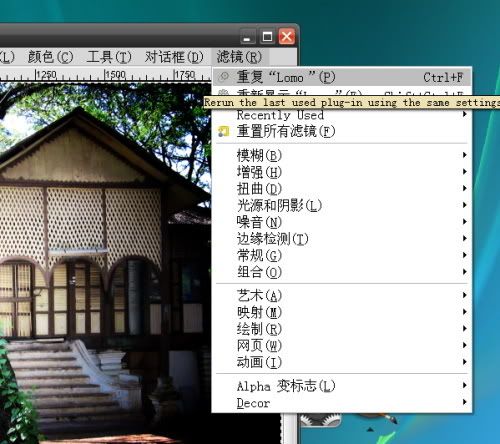Viewport: 500px width, 444px height.
Task: Click the arrow next to 映射(M)
Action: tap(465, 312)
